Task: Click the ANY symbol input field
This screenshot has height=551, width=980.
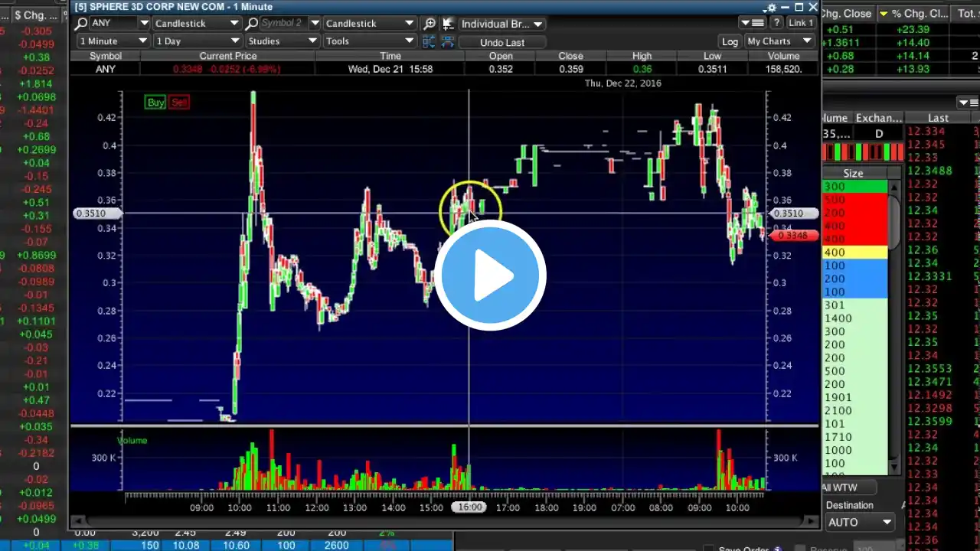Action: (x=113, y=24)
